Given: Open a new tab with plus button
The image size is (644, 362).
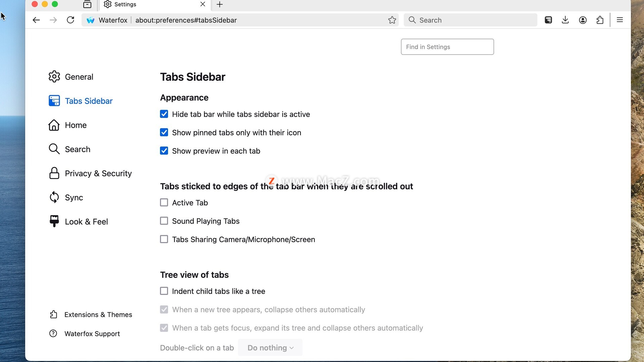Looking at the screenshot, I should point(220,4).
